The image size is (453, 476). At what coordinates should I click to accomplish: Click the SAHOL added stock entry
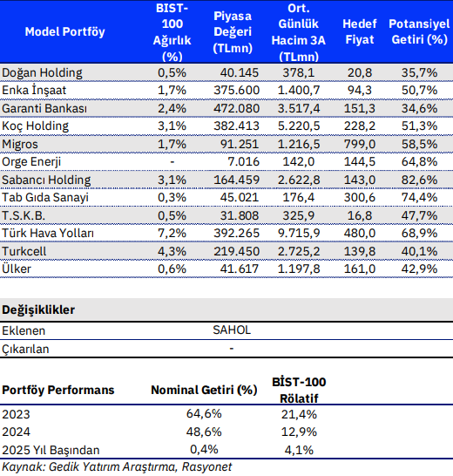(232, 330)
